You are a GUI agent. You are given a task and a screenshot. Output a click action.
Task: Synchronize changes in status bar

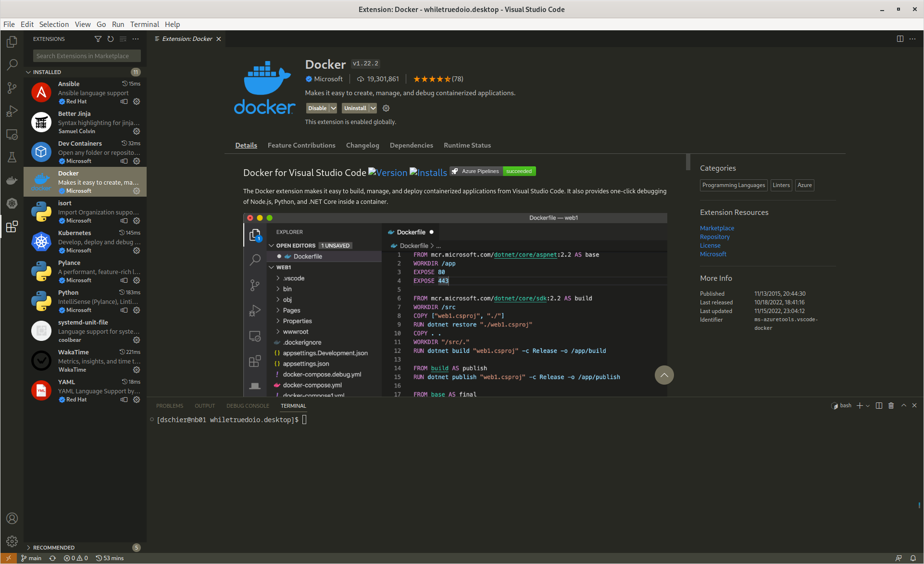pyautogui.click(x=53, y=558)
